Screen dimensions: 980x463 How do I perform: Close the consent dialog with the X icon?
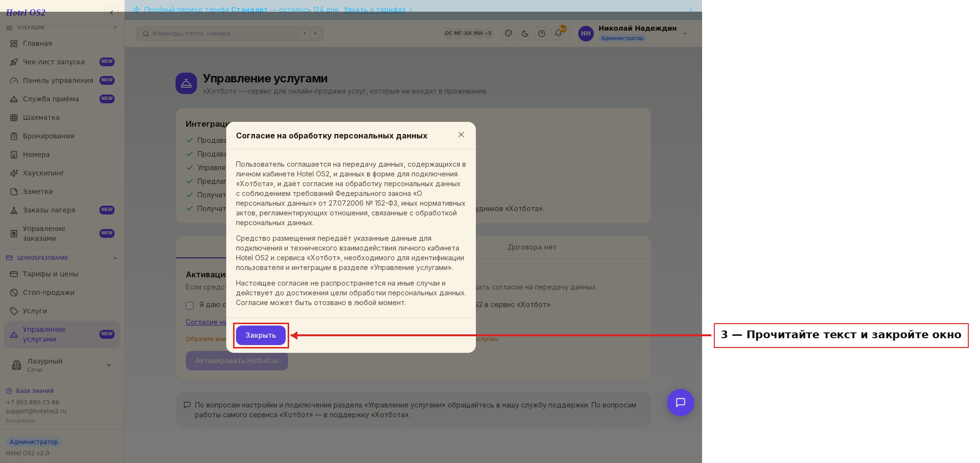pyautogui.click(x=461, y=135)
